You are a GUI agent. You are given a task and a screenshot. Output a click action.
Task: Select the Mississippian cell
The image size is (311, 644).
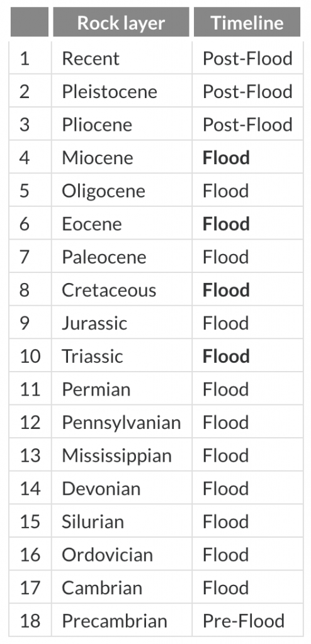click(x=122, y=455)
